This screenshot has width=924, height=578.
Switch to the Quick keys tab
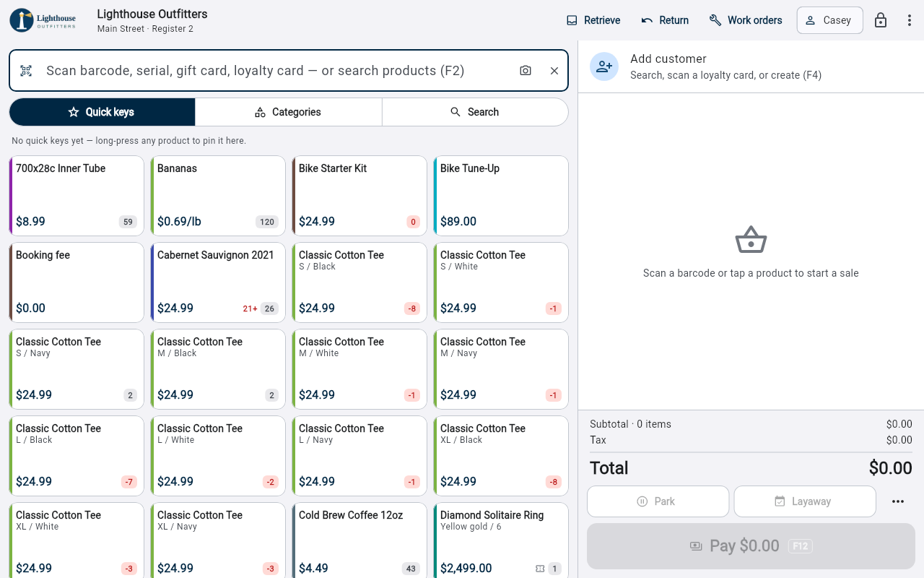(102, 112)
